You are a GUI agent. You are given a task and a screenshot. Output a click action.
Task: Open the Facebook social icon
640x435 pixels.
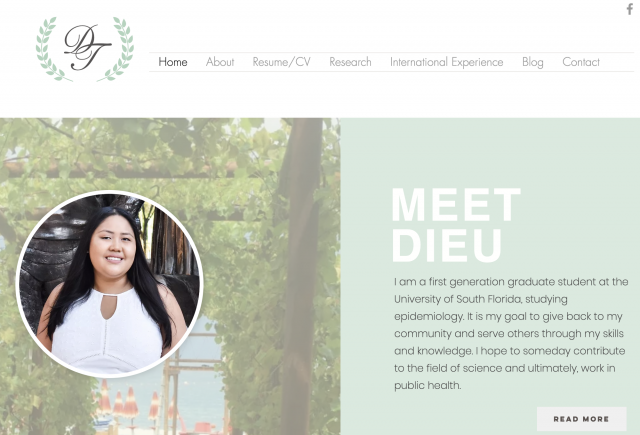coord(630,9)
